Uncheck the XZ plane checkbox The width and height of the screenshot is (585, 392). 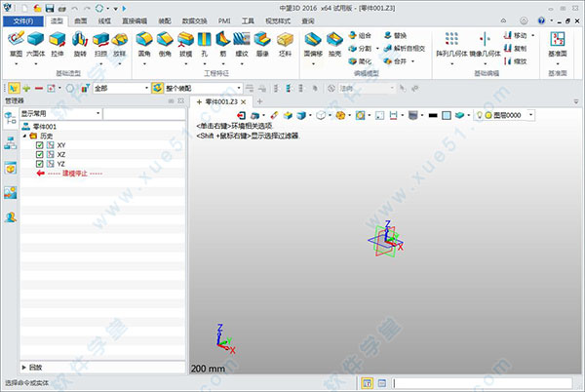pos(39,154)
